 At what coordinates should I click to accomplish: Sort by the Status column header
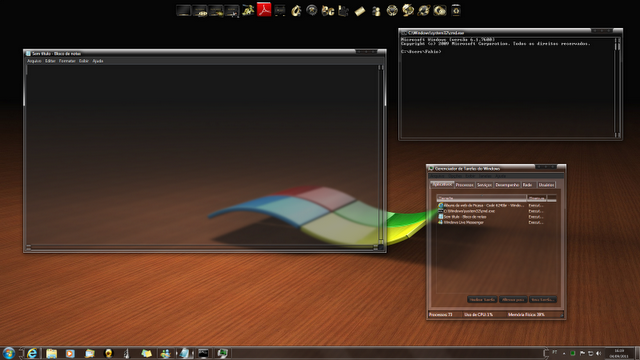coord(537,198)
